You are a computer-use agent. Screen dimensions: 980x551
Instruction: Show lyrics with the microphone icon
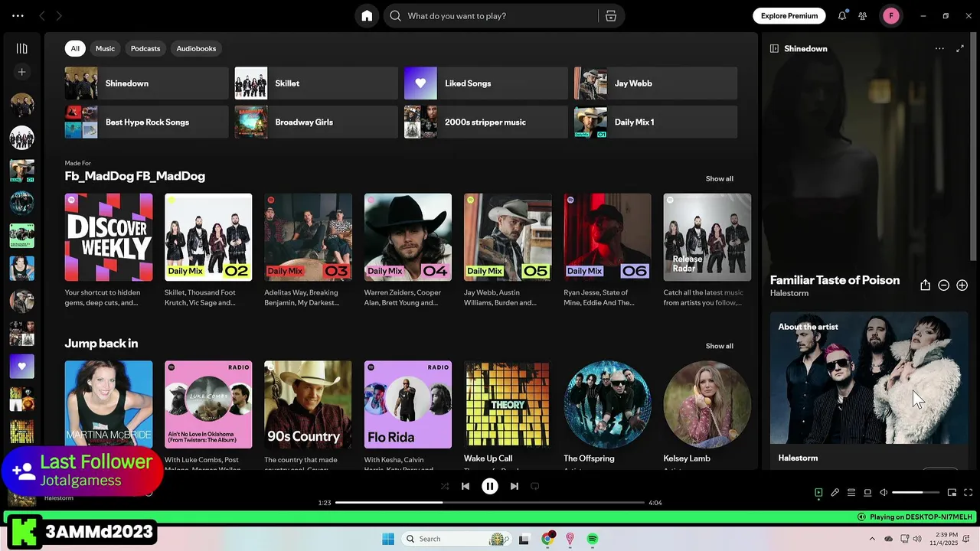pyautogui.click(x=835, y=493)
